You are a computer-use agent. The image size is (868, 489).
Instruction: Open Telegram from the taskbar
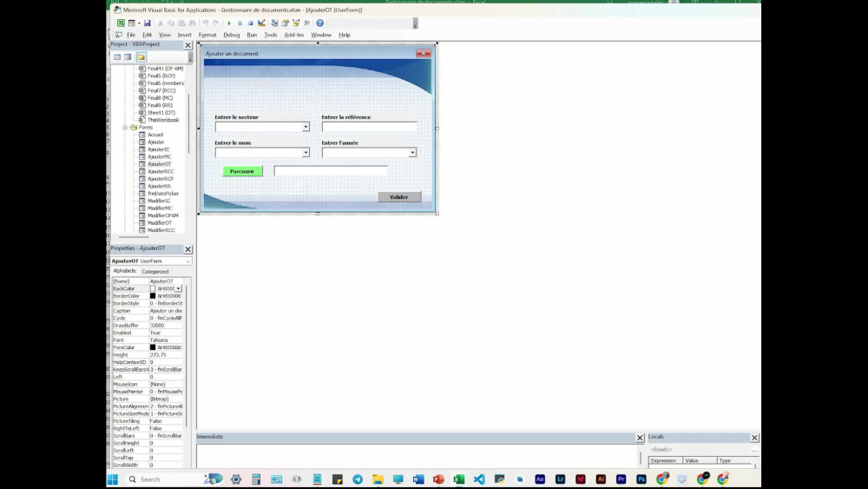coord(358,479)
